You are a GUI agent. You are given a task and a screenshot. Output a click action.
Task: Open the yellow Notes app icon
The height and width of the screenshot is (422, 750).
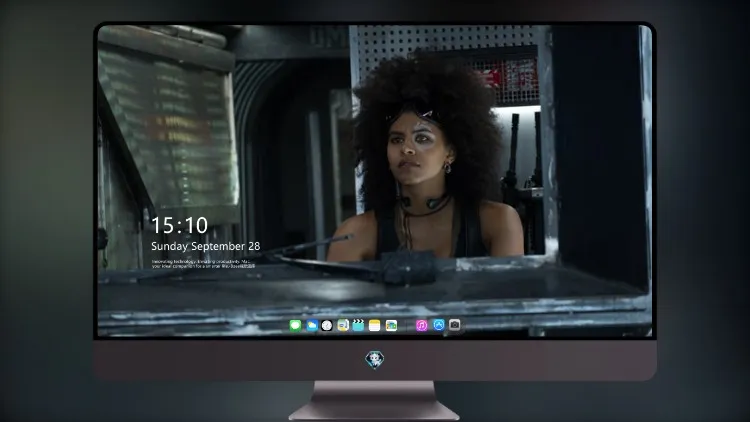click(x=375, y=325)
